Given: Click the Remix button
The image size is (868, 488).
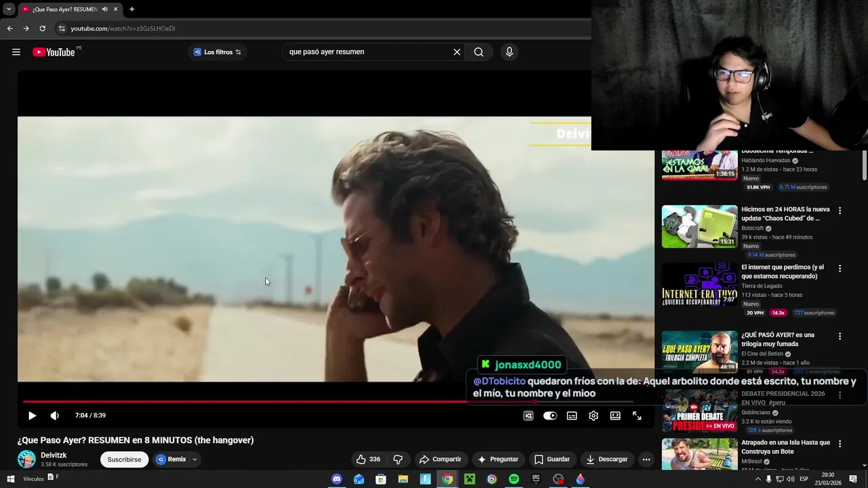Looking at the screenshot, I should pyautogui.click(x=171, y=459).
